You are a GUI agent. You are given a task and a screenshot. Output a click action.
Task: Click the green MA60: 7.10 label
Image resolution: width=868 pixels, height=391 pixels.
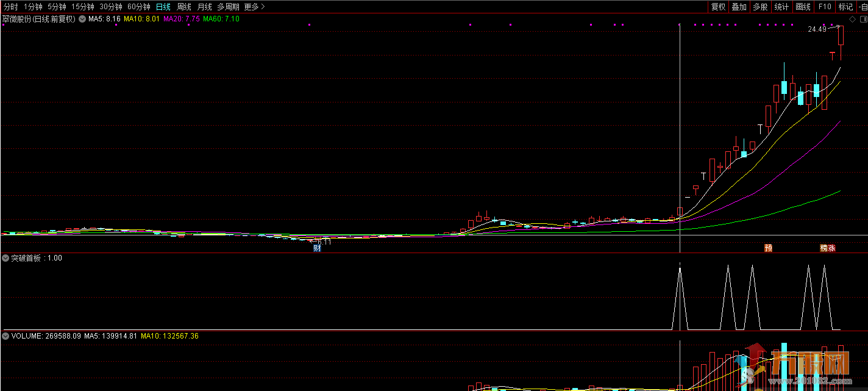(221, 19)
